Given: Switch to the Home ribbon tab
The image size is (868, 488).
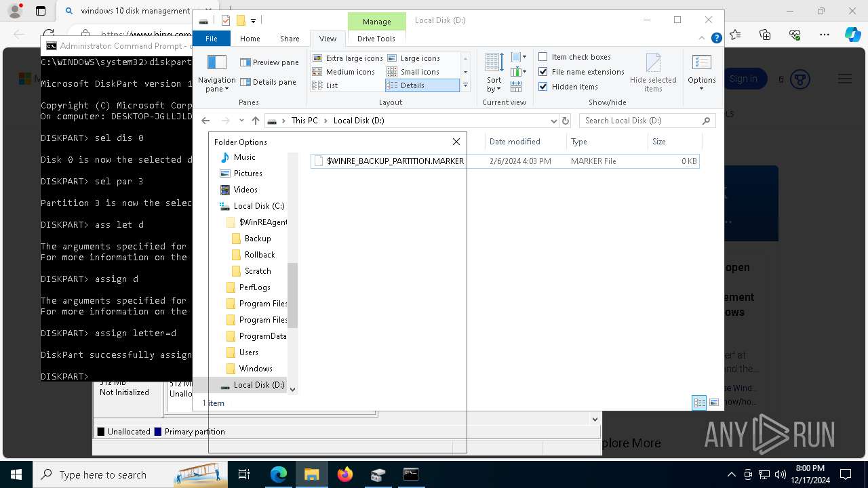Looking at the screenshot, I should tap(250, 39).
